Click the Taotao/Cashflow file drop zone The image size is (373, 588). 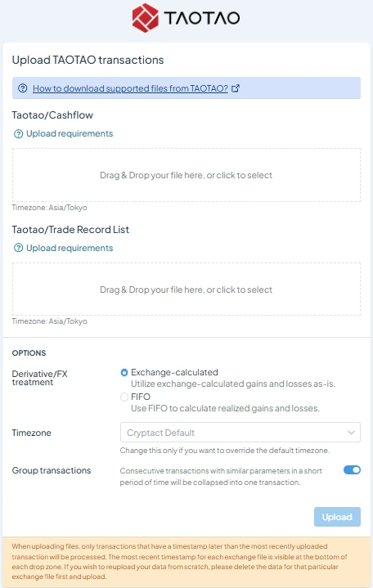[186, 175]
